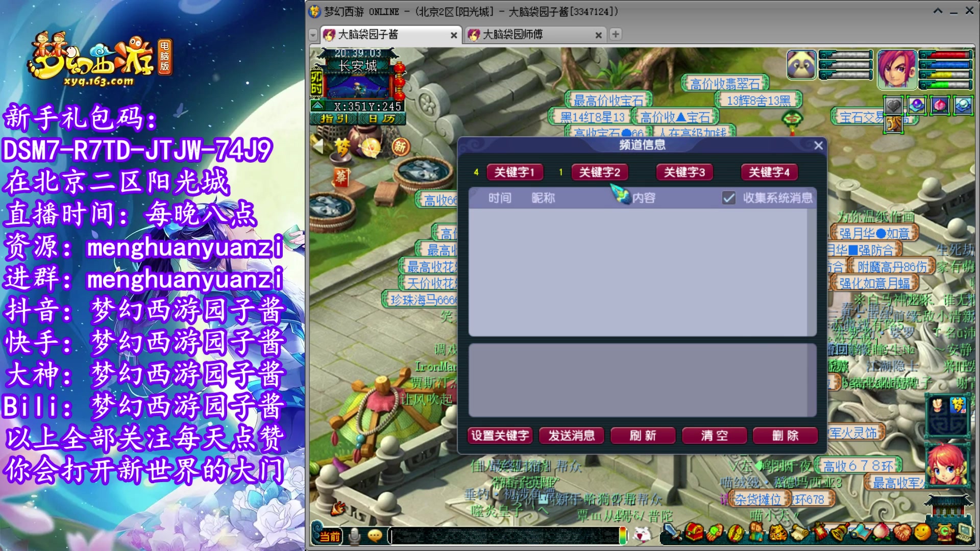Click the 昵称 column header
The width and height of the screenshot is (980, 551).
[x=543, y=198]
